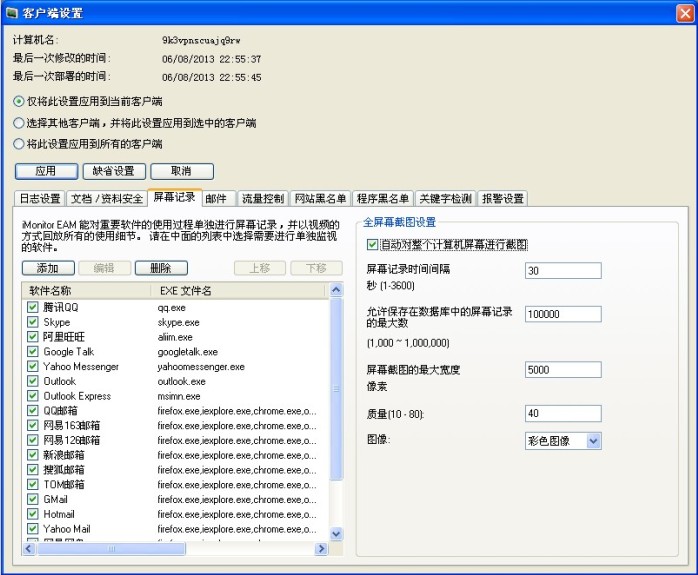Uncheck Outlook Express checkbox
The height and width of the screenshot is (575, 698).
[32, 396]
